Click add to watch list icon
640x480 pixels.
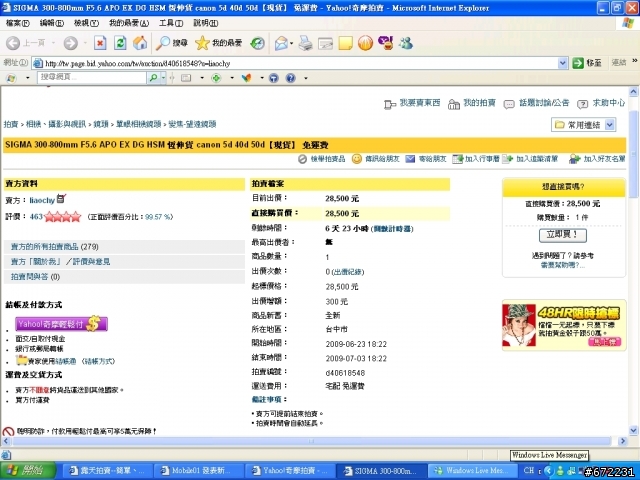[x=507, y=159]
